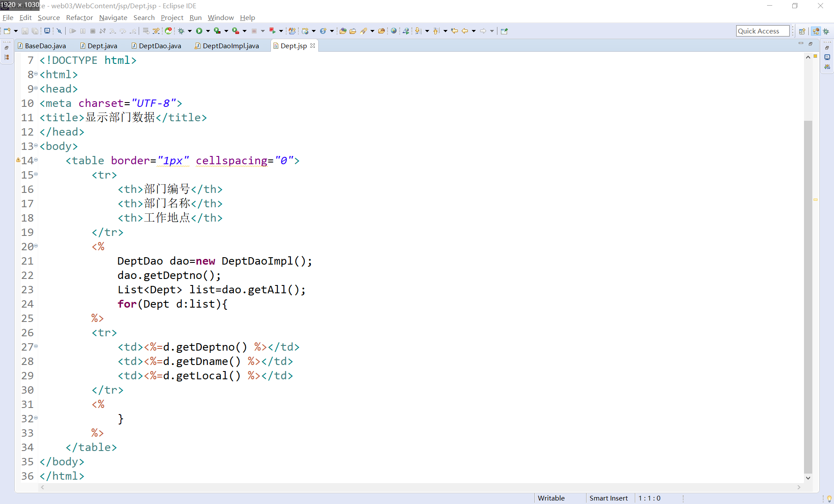The height and width of the screenshot is (504, 834).
Task: Click the Quick Access search field
Action: point(763,31)
